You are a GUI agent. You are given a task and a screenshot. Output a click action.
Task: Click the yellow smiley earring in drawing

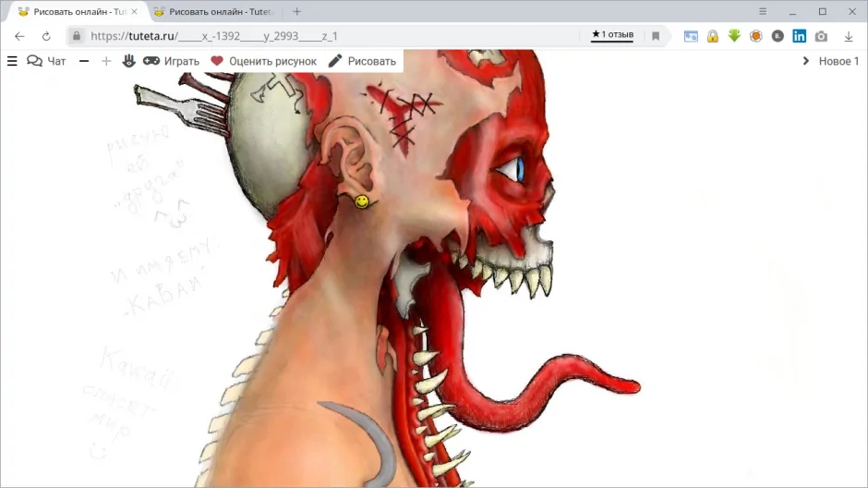pyautogui.click(x=361, y=201)
